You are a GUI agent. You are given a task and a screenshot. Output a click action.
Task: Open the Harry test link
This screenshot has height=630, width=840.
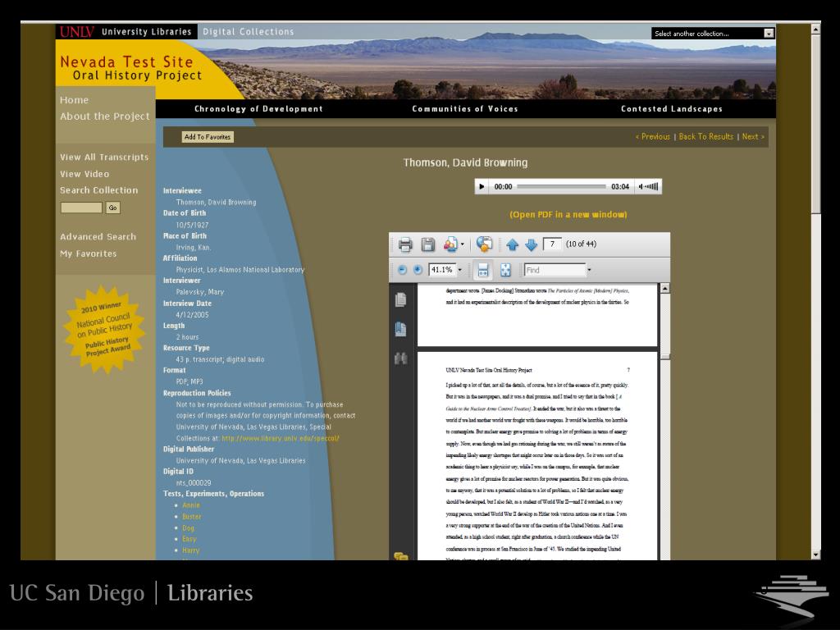point(190,550)
